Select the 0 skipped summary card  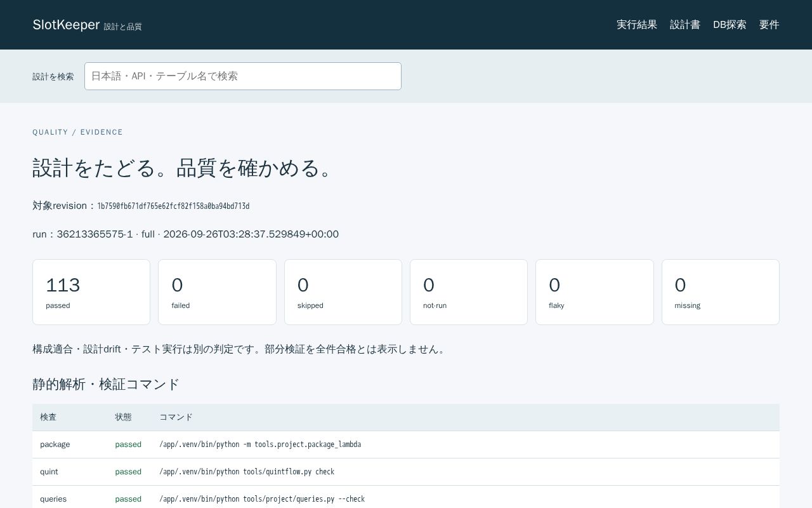(x=343, y=292)
